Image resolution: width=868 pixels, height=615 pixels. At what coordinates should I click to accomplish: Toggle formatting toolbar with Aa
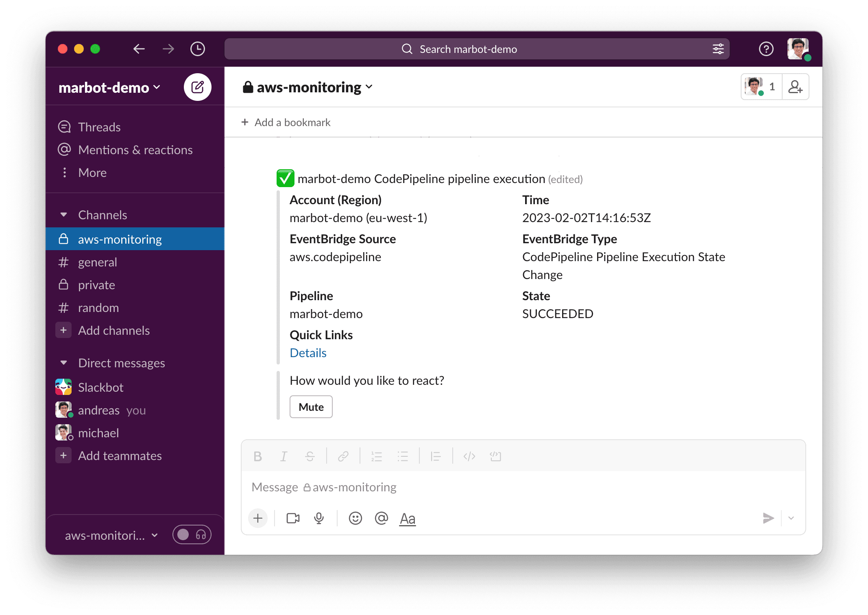pyautogui.click(x=407, y=519)
